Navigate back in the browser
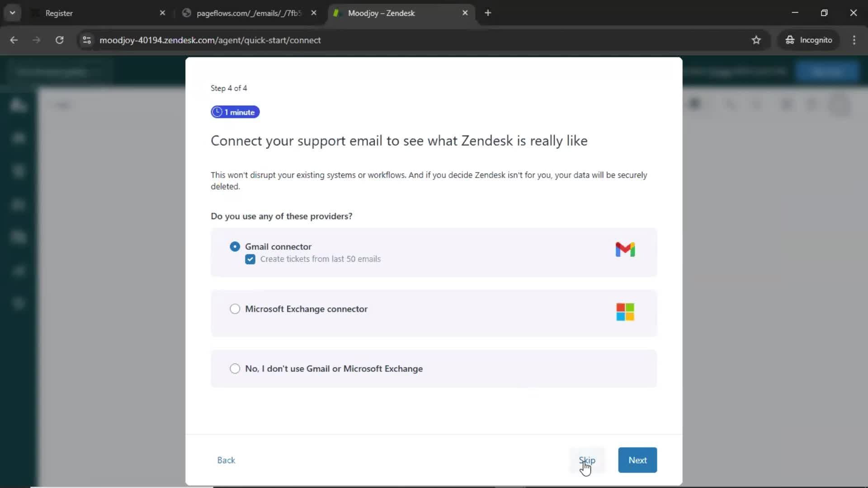 tap(14, 40)
